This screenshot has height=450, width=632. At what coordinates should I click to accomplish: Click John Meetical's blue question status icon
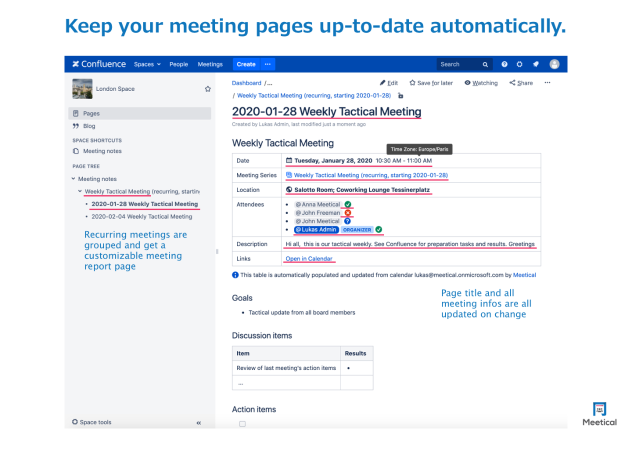[x=347, y=221]
